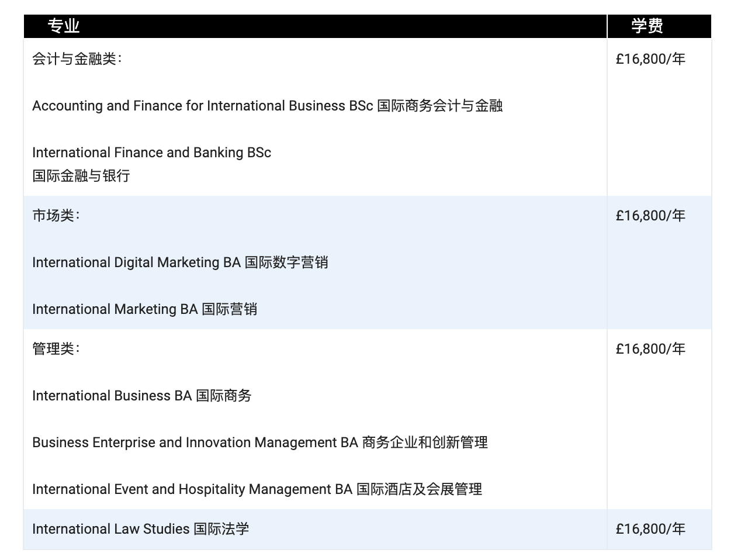Screen dimensions: 741x560
Task: Click the tuition fee for 会计与金融类
Action: point(650,59)
